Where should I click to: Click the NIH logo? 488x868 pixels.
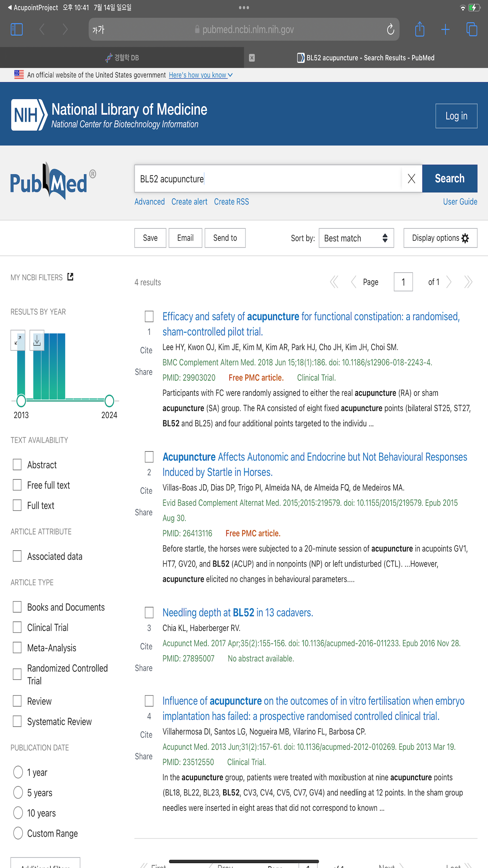[29, 115]
